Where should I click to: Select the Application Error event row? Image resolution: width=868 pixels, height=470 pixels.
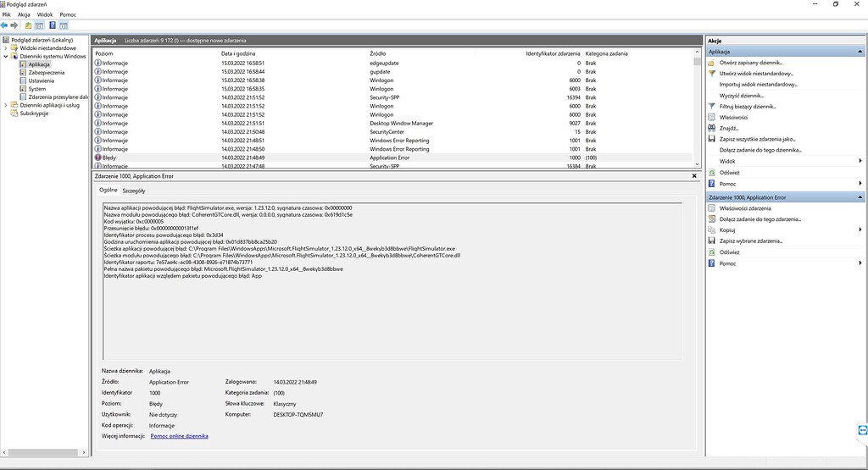coord(392,158)
